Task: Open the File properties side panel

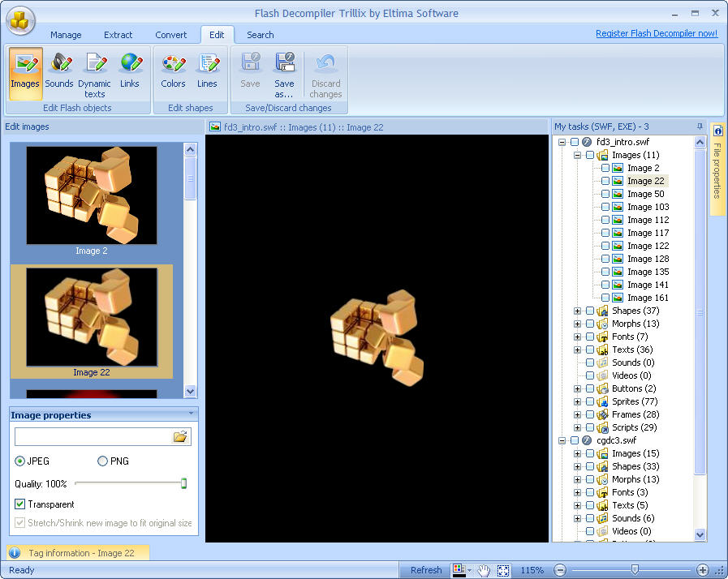Action: (717, 169)
